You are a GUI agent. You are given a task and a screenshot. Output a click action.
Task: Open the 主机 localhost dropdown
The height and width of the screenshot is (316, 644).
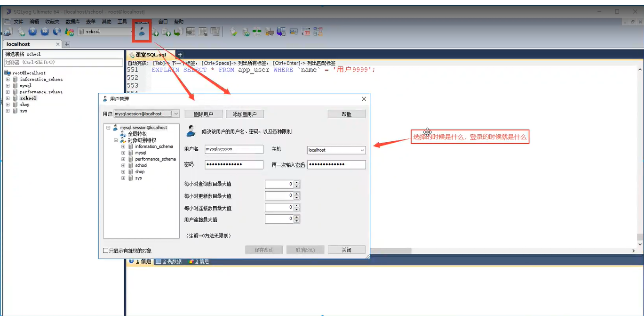tap(362, 150)
